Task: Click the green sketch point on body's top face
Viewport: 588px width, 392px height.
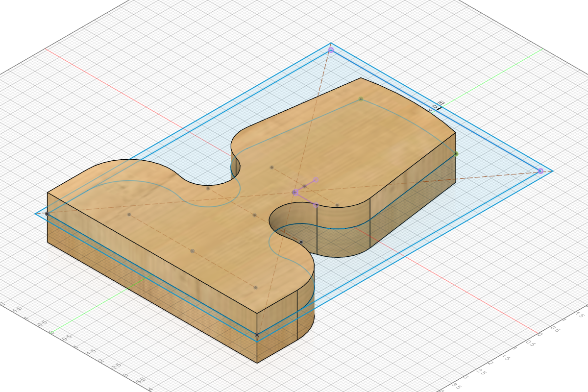Action: [361, 99]
